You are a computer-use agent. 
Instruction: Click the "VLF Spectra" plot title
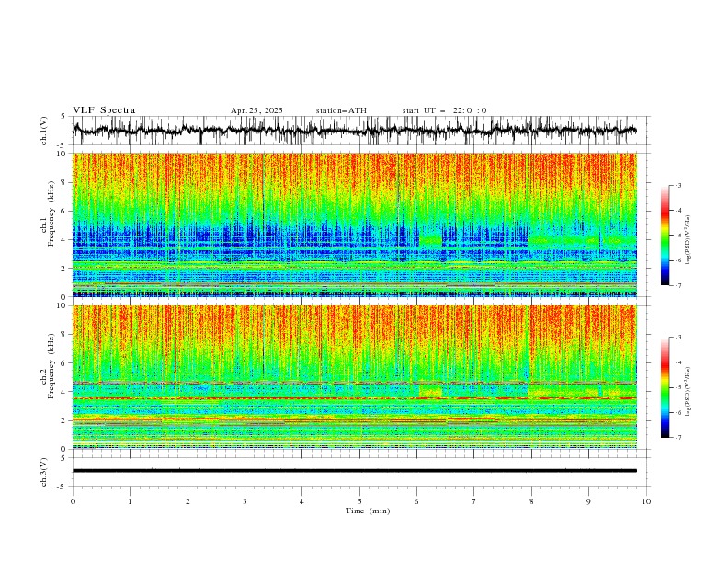point(104,110)
